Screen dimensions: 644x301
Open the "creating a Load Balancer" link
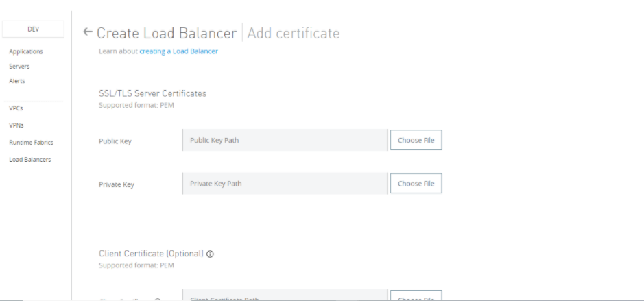[x=178, y=51]
